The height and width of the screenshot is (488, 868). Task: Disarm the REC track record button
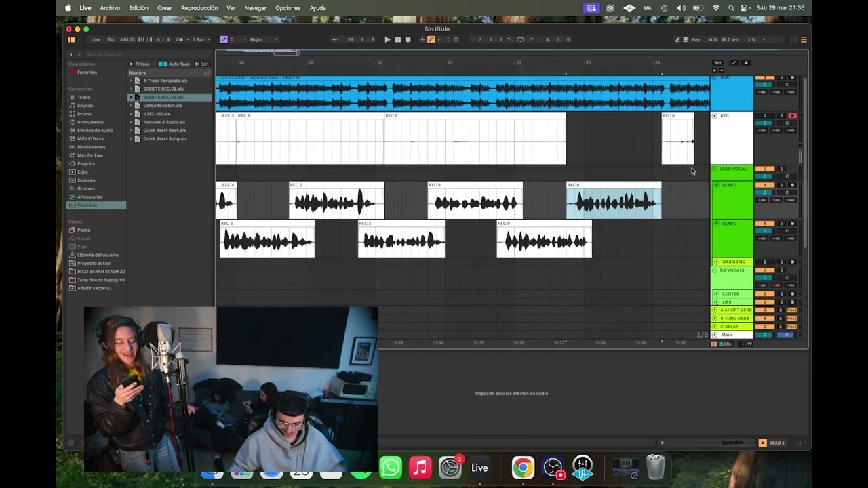click(792, 116)
